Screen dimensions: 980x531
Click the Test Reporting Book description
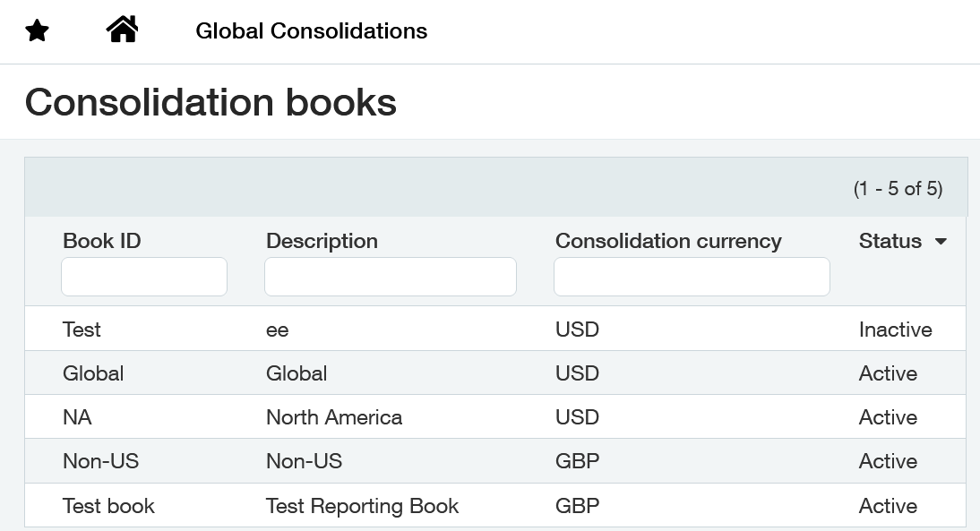click(362, 505)
